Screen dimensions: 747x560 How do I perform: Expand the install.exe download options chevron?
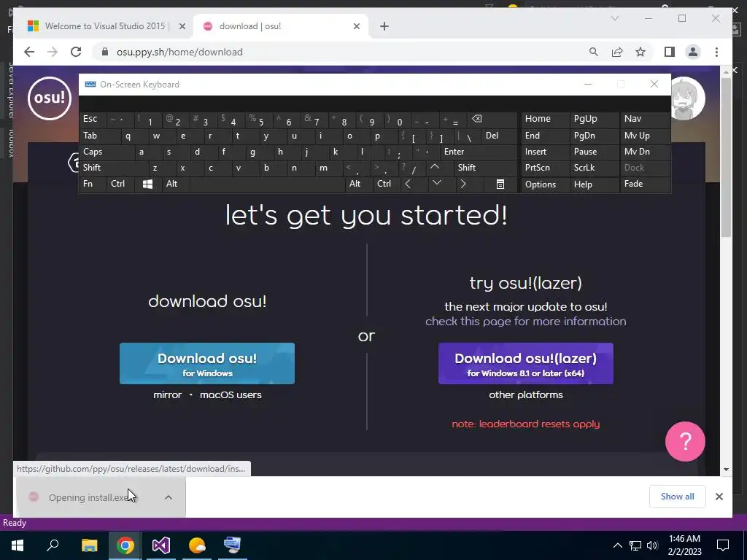169,497
